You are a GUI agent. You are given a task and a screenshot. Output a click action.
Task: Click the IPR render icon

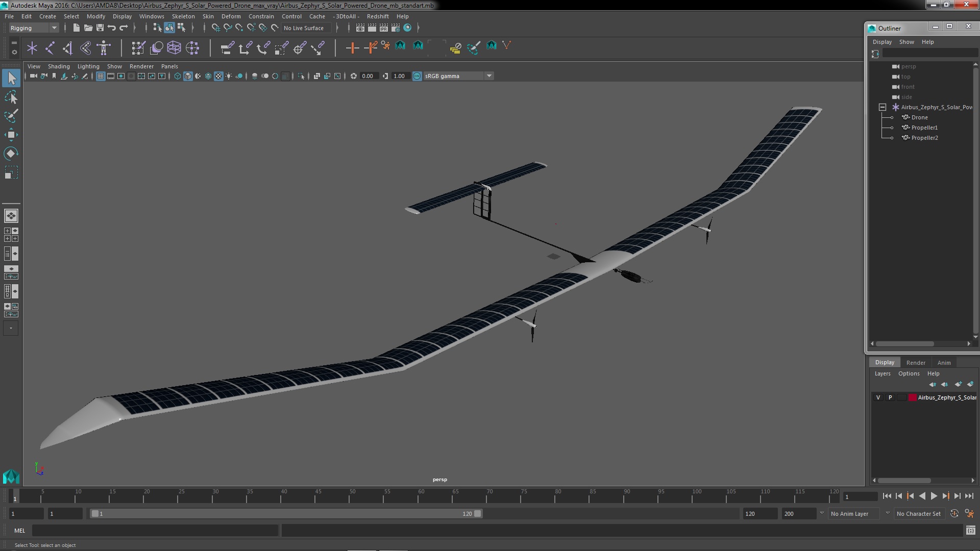click(383, 28)
